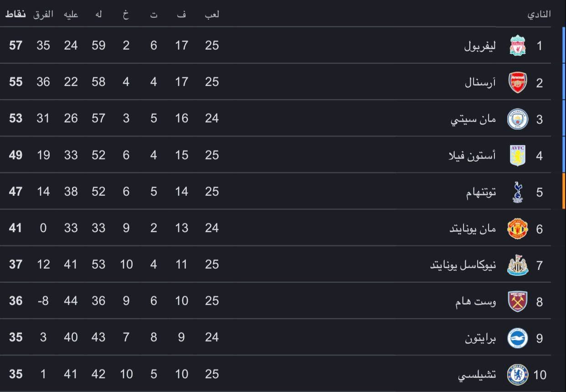This screenshot has height=392, width=566.
Task: Click the Manchester United club crest
Action: [517, 228]
